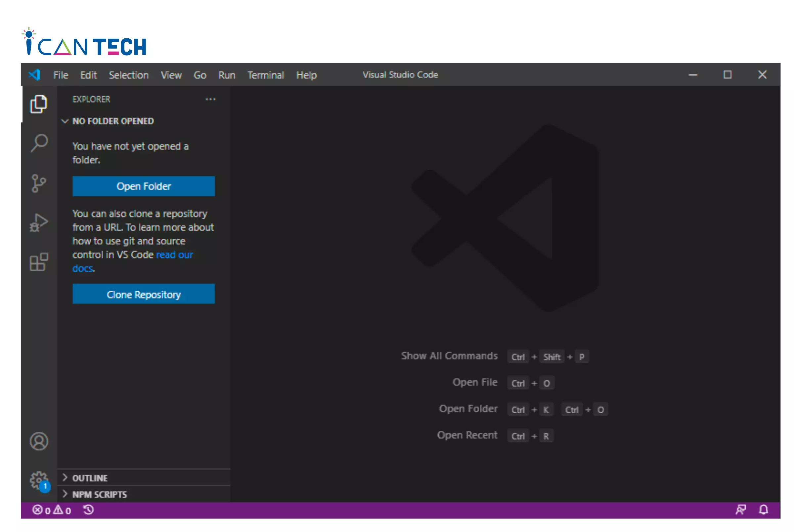This screenshot has height=532, width=794.
Task: Open the Extensions view
Action: pos(39,262)
